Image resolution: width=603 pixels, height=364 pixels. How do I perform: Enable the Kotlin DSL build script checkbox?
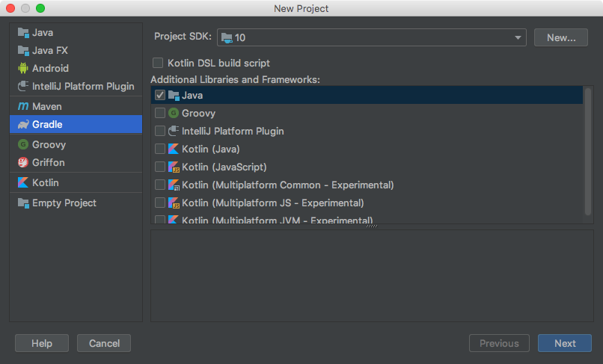click(158, 64)
